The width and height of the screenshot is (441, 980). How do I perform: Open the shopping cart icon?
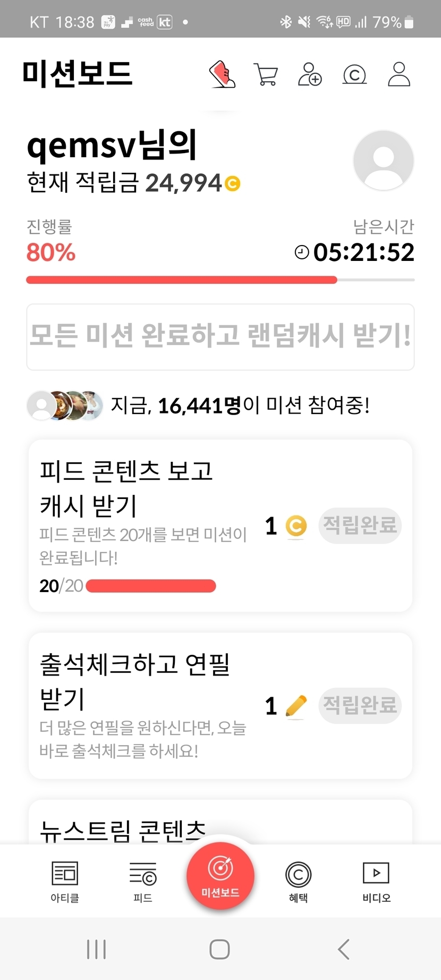point(266,74)
